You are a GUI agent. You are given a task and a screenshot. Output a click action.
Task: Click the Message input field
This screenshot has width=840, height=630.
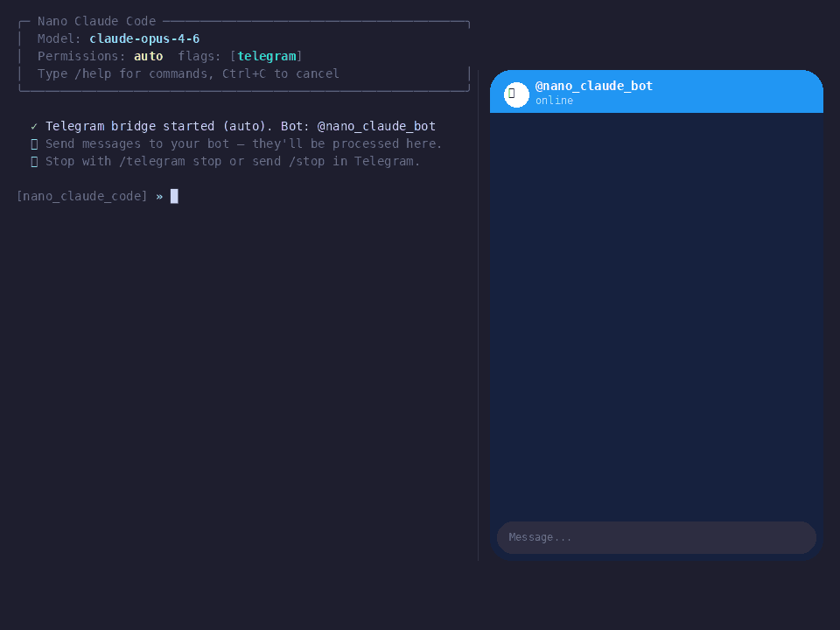point(656,537)
